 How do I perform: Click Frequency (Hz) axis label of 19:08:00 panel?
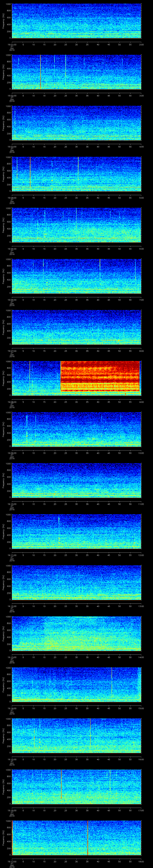(3, 378)
